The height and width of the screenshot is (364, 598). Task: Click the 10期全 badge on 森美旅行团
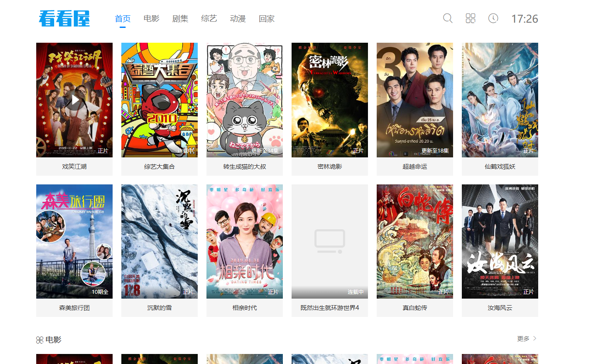pyautogui.click(x=100, y=292)
